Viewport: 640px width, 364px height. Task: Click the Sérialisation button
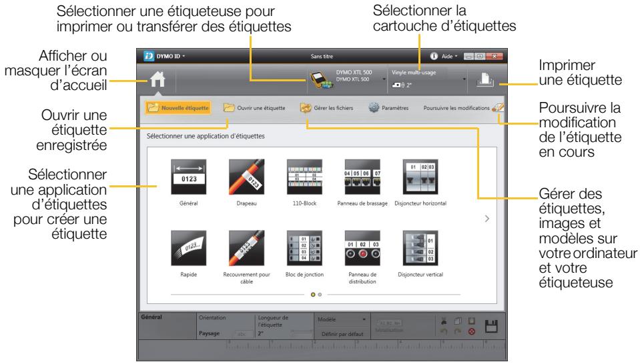[389, 327]
